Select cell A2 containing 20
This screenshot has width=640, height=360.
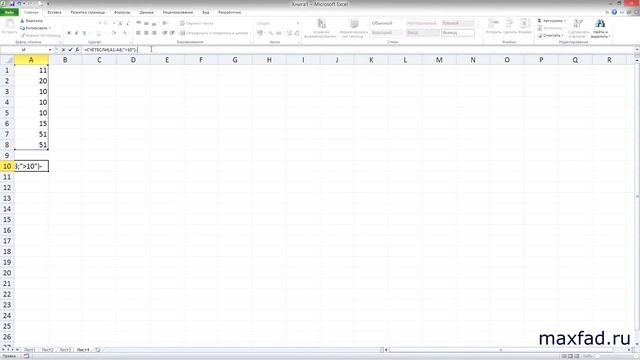[31, 81]
